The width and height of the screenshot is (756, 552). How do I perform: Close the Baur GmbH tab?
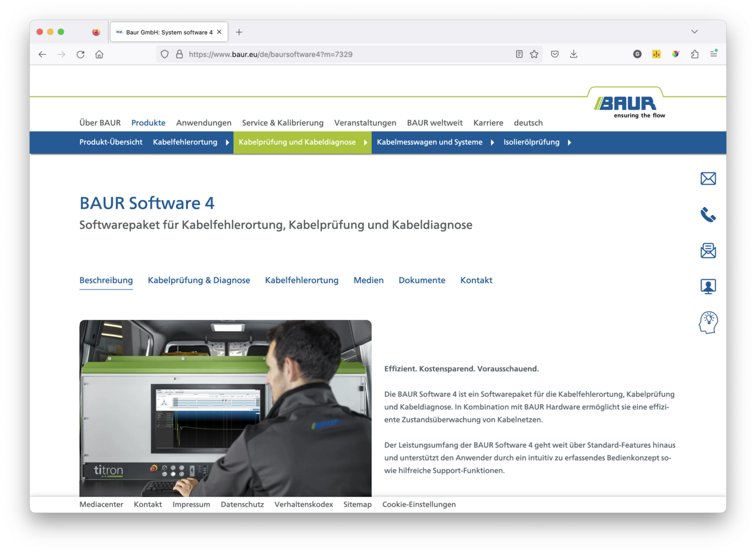point(219,32)
